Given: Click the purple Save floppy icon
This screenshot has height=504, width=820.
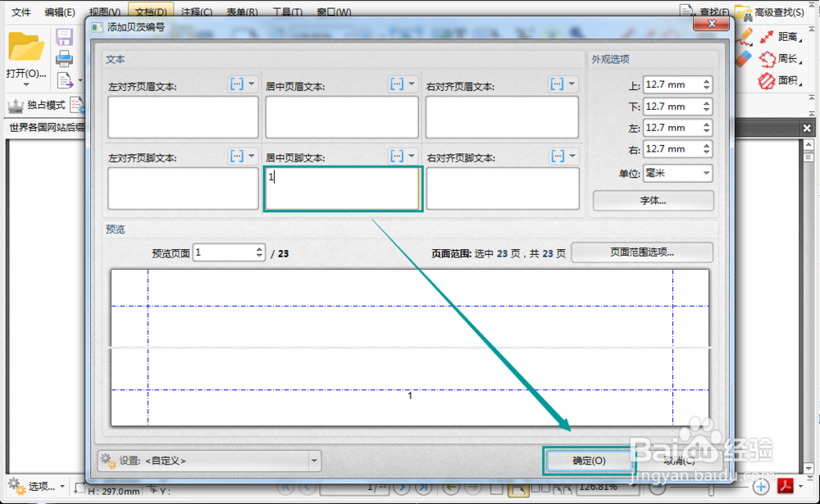Looking at the screenshot, I should (x=64, y=37).
